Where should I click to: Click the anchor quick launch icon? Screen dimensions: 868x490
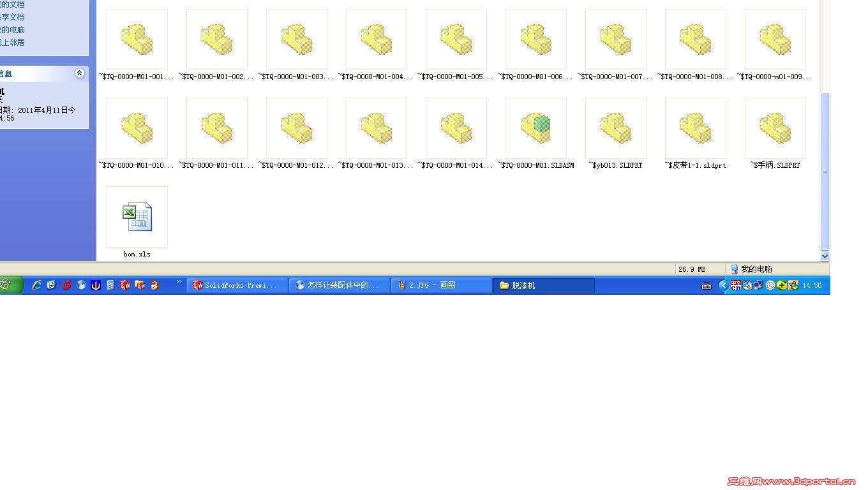(96, 285)
